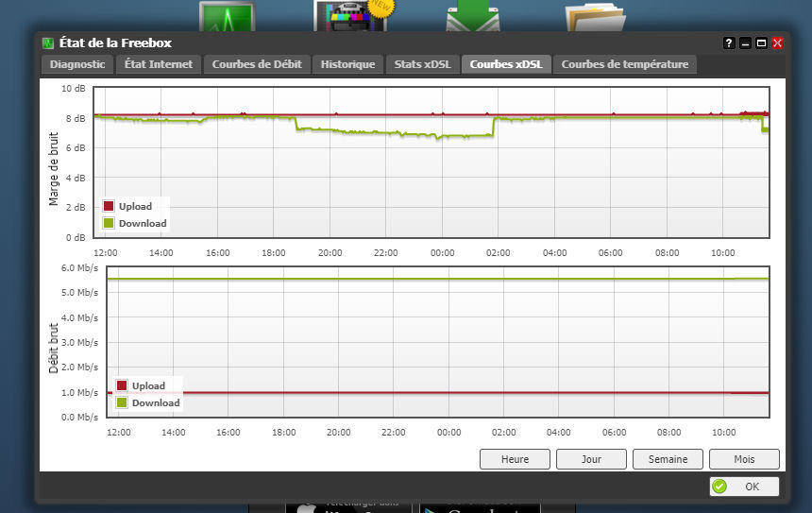Image resolution: width=812 pixels, height=513 pixels.
Task: Show the Stats xDSL tab
Action: [x=423, y=65]
